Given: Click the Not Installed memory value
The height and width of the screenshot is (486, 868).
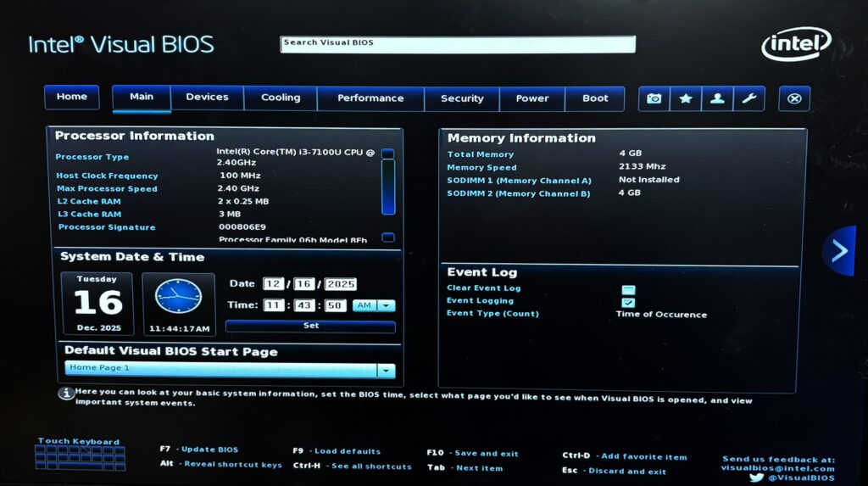Looking at the screenshot, I should pyautogui.click(x=648, y=180).
